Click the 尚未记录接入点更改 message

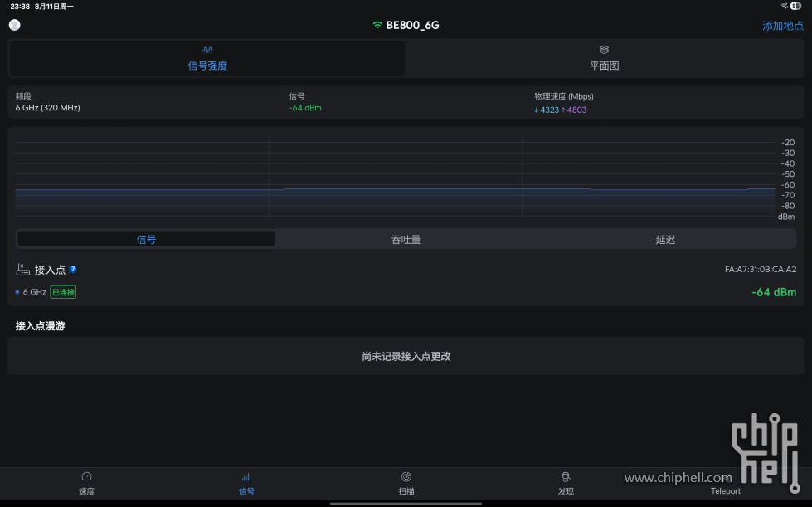pyautogui.click(x=406, y=356)
